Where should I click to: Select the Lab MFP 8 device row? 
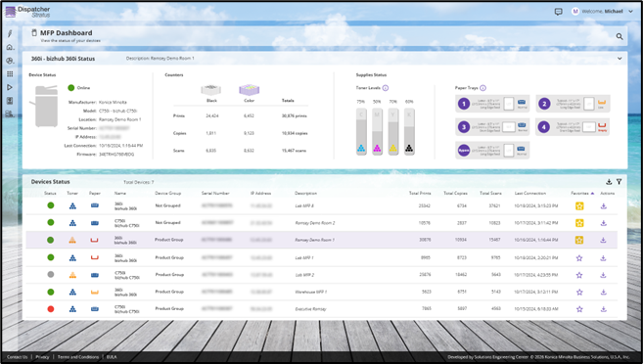tap(321, 205)
